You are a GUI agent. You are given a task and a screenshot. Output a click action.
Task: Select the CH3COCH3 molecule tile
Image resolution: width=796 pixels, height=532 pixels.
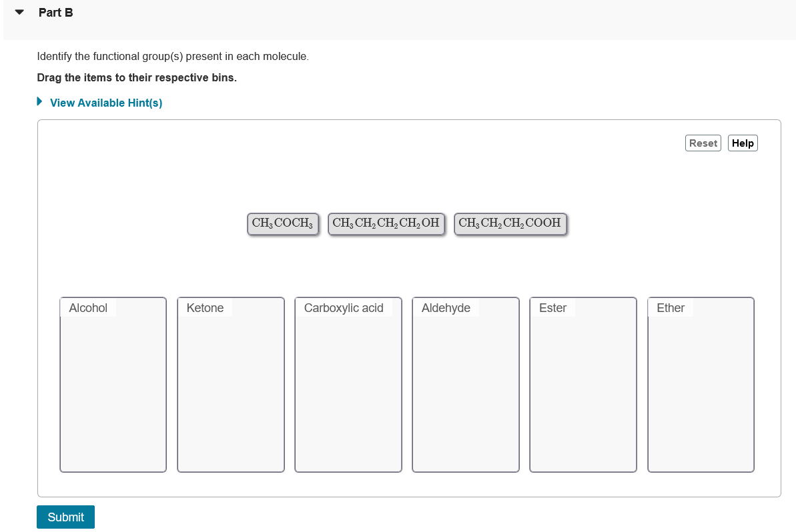coord(282,223)
